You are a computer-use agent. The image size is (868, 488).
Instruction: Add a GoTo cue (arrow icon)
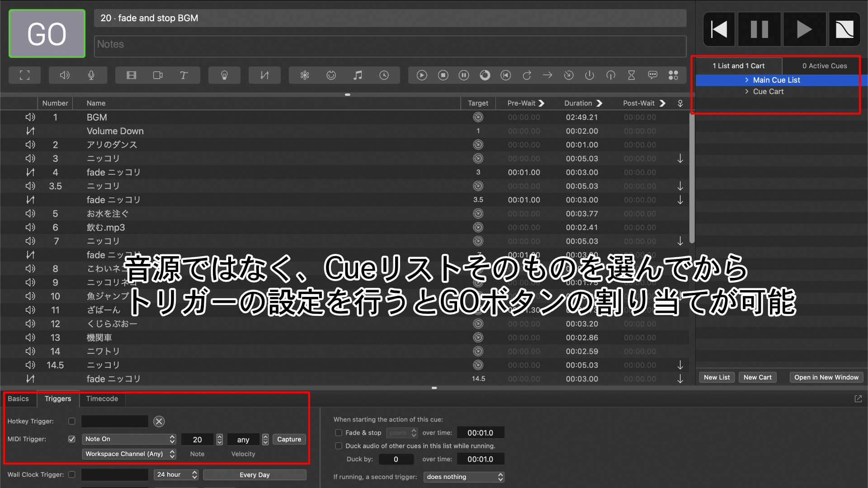547,75
